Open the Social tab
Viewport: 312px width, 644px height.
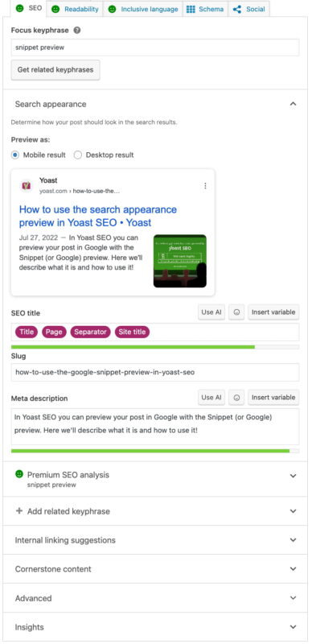click(249, 9)
